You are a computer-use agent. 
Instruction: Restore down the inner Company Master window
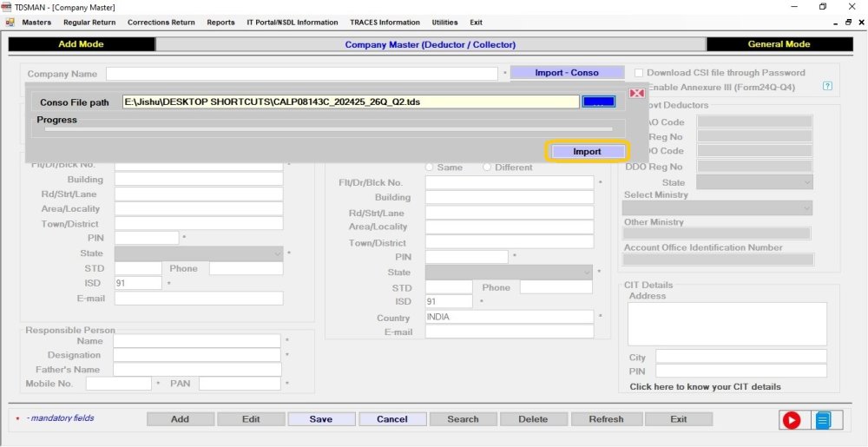tap(848, 23)
